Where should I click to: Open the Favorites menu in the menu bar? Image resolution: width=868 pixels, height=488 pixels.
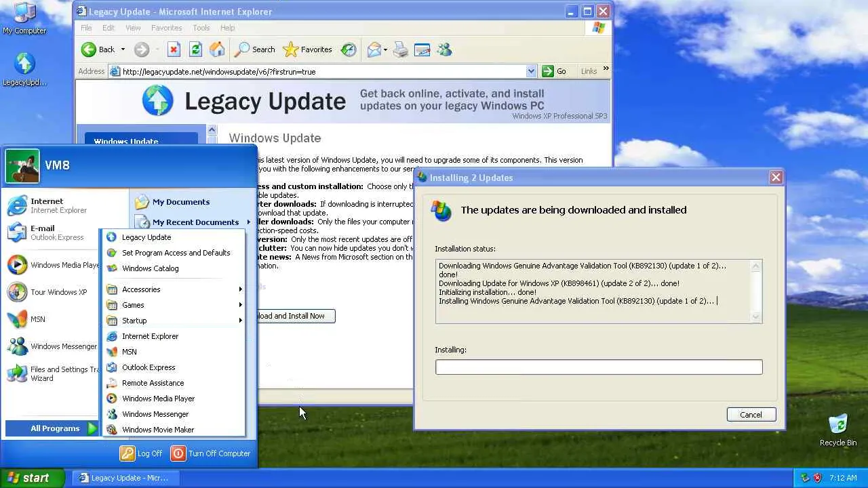coord(166,28)
